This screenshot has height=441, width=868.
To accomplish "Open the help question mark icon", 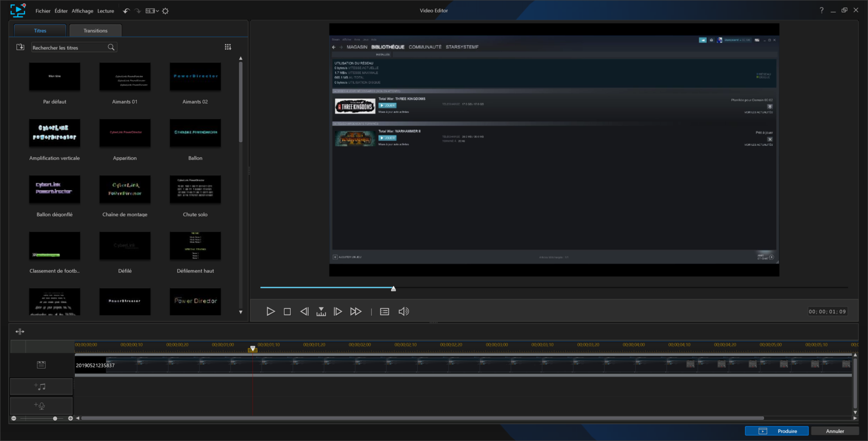I will click(x=821, y=10).
